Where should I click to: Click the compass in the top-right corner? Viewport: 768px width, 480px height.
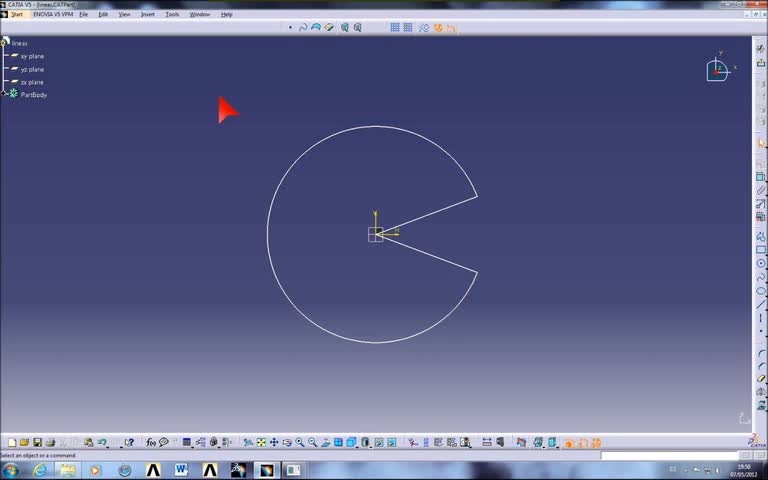point(719,69)
